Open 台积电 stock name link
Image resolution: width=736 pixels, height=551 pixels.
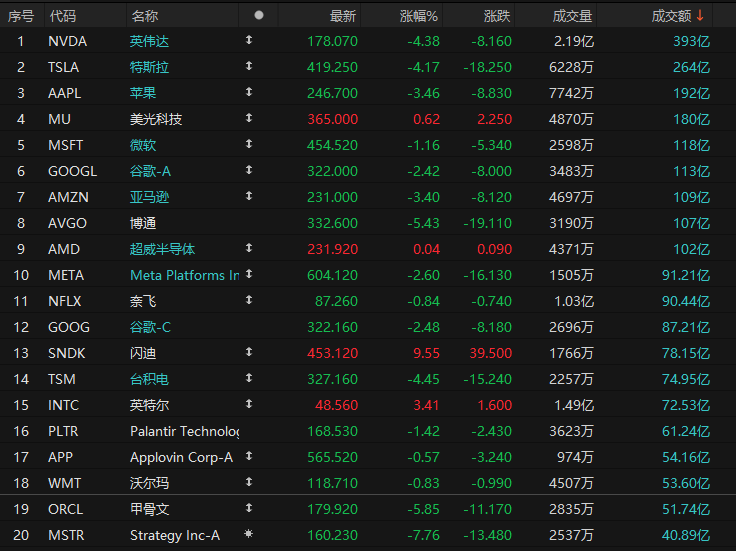(x=149, y=379)
